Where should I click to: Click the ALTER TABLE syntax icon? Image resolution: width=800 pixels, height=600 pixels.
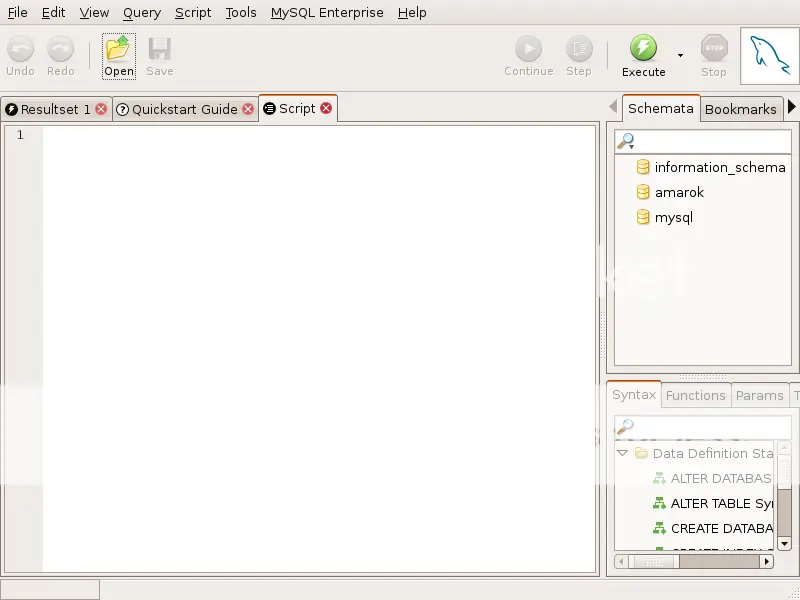(659, 503)
